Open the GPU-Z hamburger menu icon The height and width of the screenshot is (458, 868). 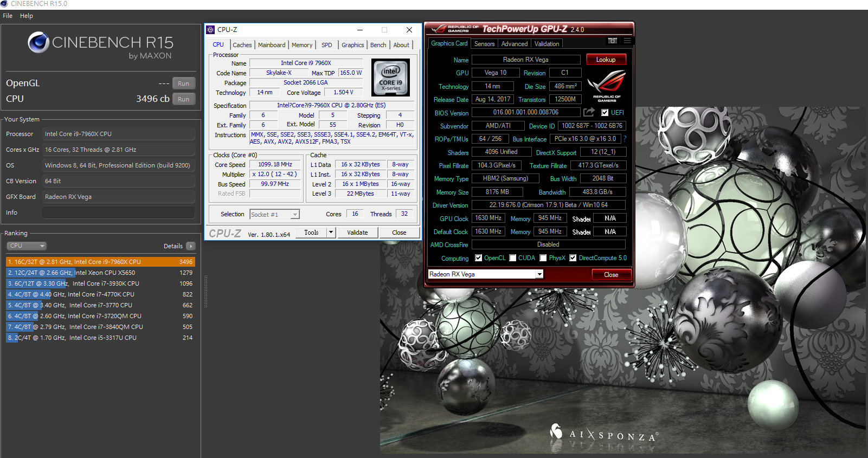pos(627,41)
